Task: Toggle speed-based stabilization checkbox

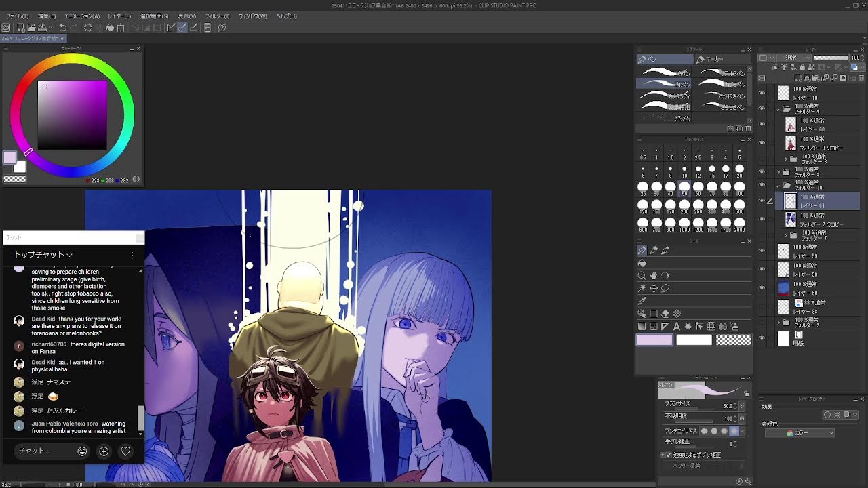Action: pos(669,455)
